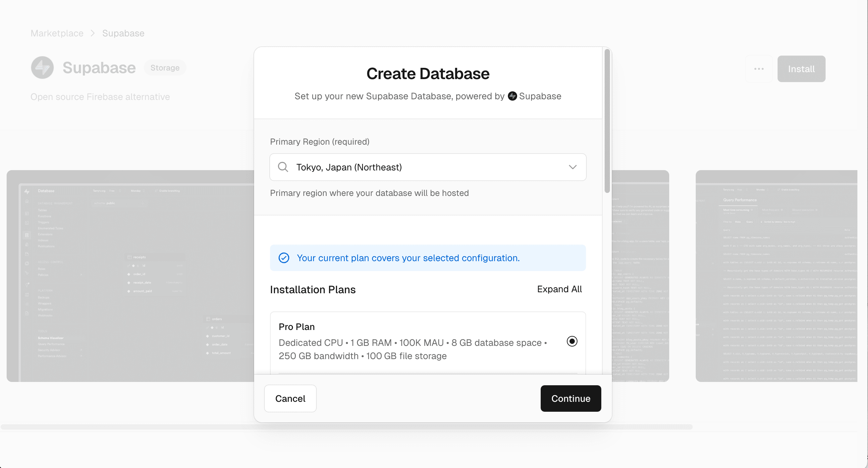Click the Marketplace breadcrumb link
The image size is (868, 468).
click(57, 33)
